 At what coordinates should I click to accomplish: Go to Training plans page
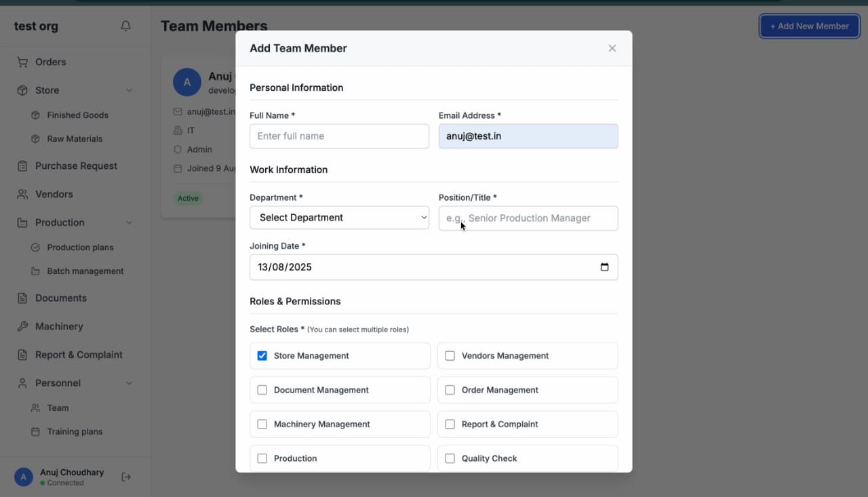point(75,432)
